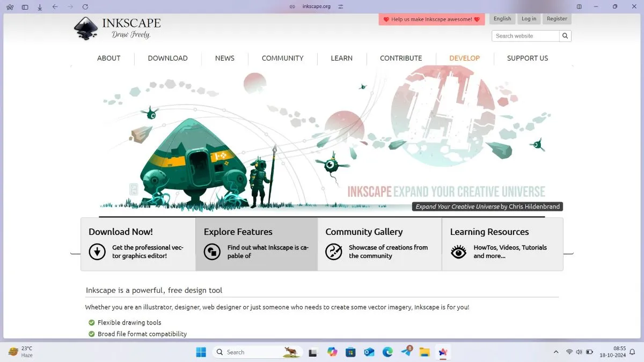Open the English language selector
This screenshot has height=362, width=644.
pyautogui.click(x=502, y=19)
